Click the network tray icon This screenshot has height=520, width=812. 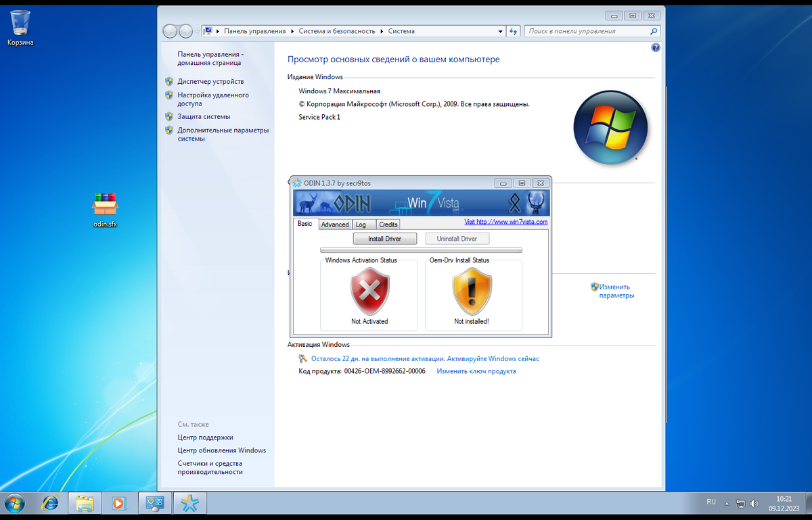tap(741, 504)
